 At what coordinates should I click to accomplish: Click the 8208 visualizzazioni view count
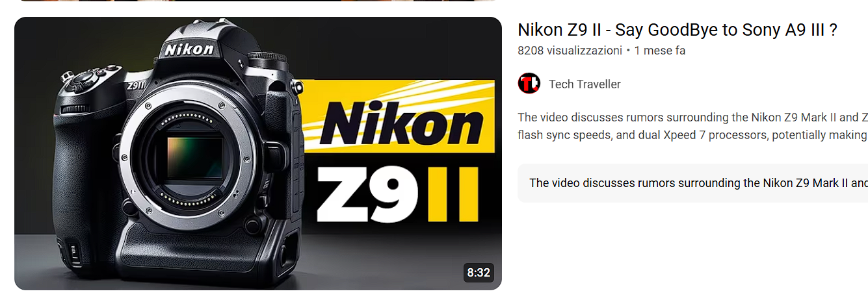(570, 51)
